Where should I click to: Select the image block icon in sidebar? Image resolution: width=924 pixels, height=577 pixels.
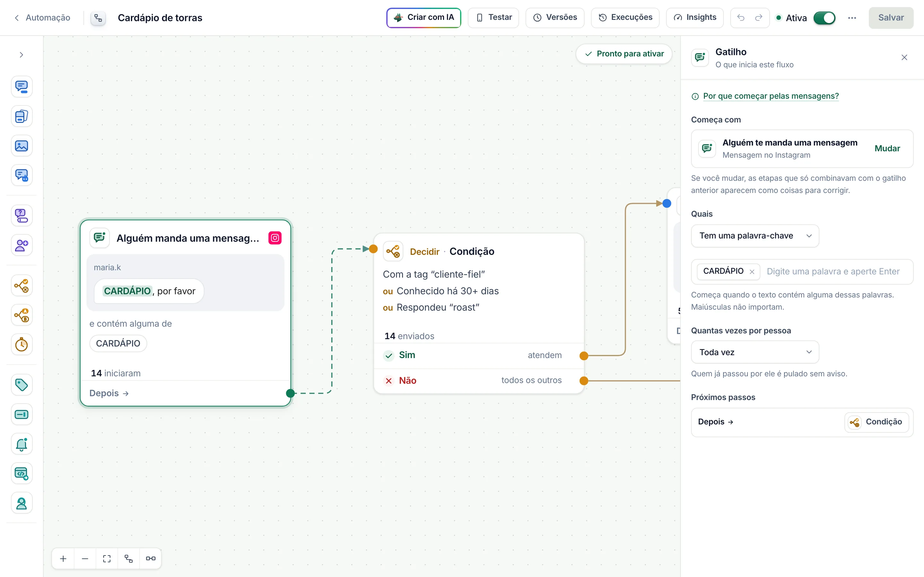coord(21,146)
